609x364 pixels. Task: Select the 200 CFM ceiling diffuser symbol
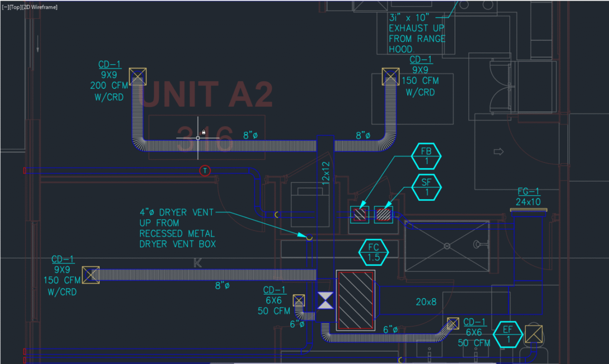[x=137, y=76]
